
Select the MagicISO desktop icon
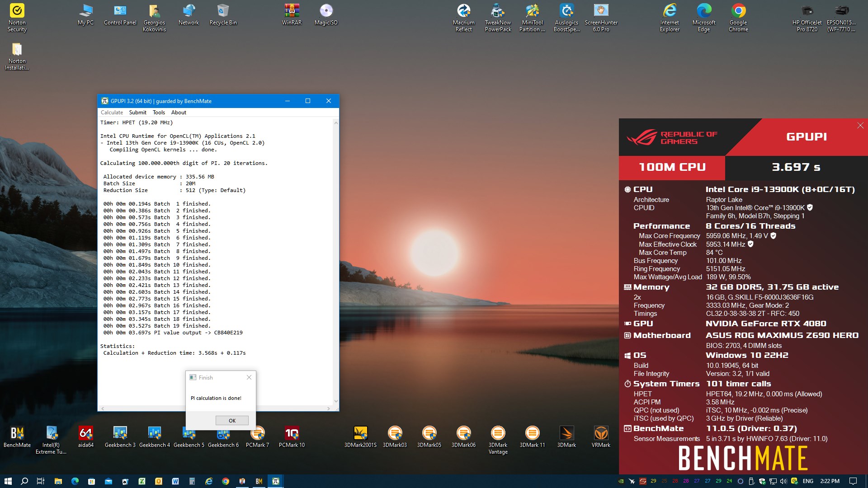(326, 14)
